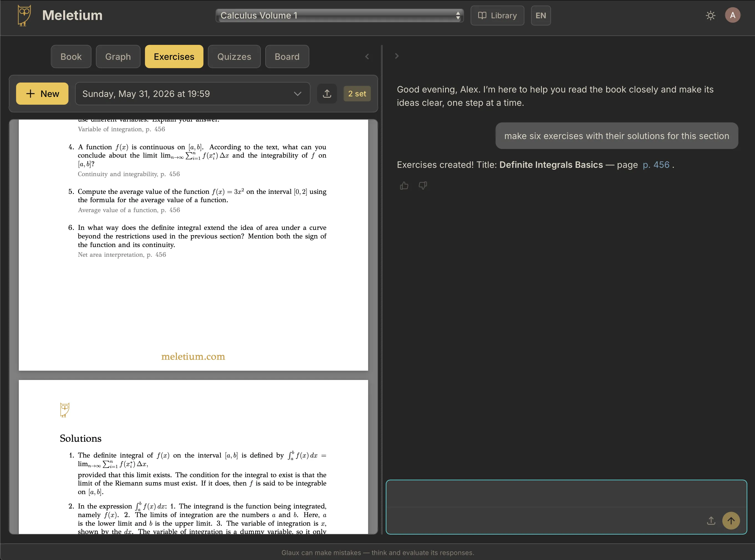755x560 pixels.
Task: Click the Meletium title text
Action: coord(72,15)
